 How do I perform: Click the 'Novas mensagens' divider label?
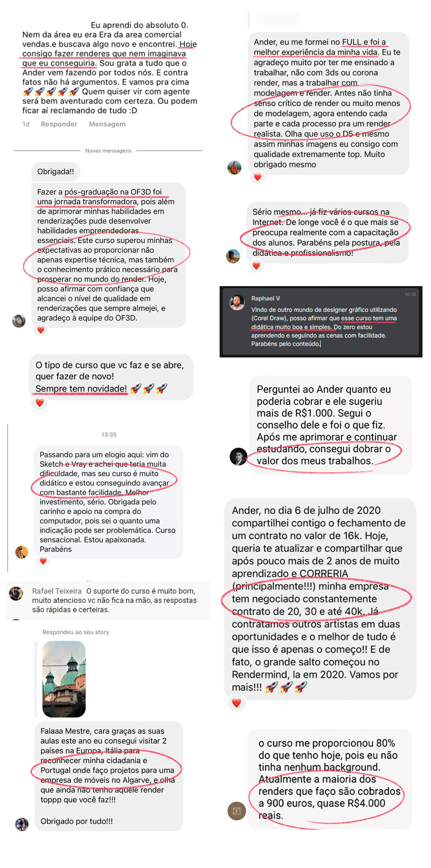(108, 151)
